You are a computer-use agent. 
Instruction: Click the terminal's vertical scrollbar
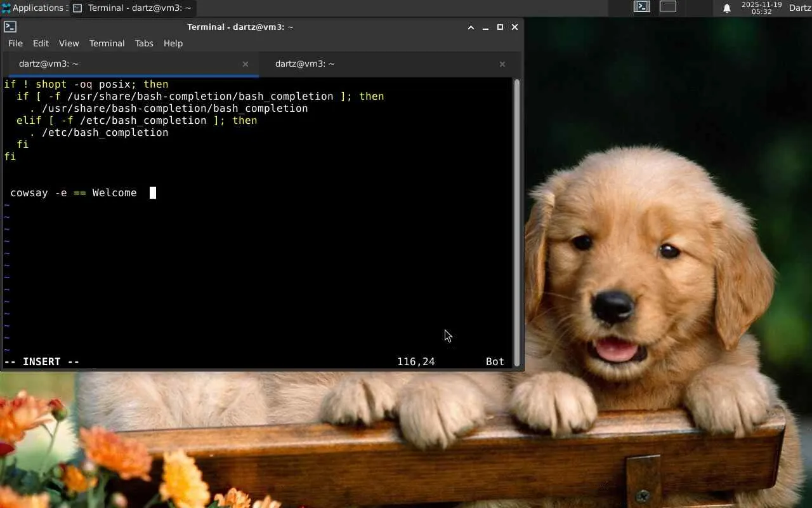tap(517, 222)
